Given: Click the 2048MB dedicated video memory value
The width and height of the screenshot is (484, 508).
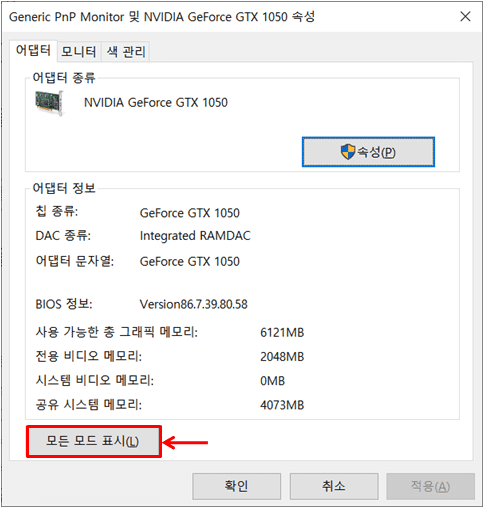Looking at the screenshot, I should (x=282, y=357).
